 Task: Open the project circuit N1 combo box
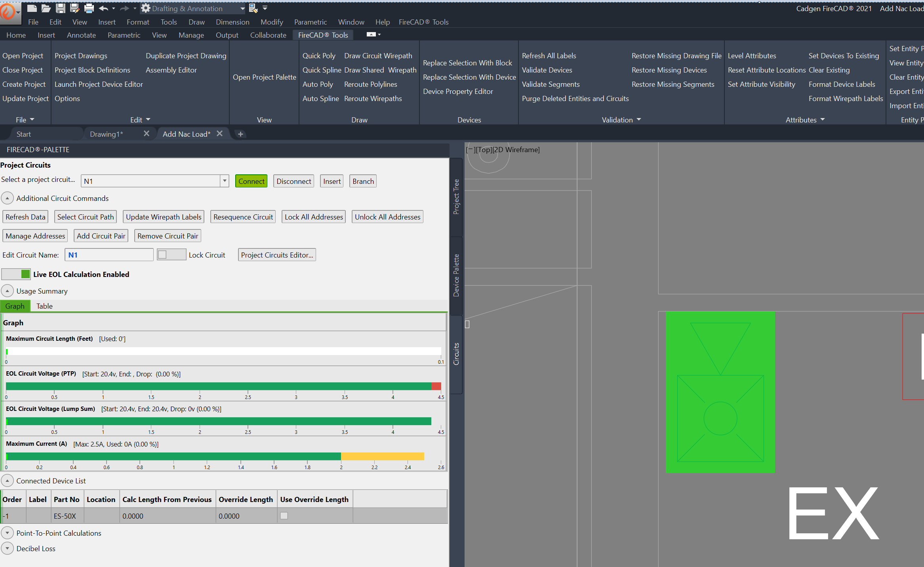pyautogui.click(x=155, y=181)
